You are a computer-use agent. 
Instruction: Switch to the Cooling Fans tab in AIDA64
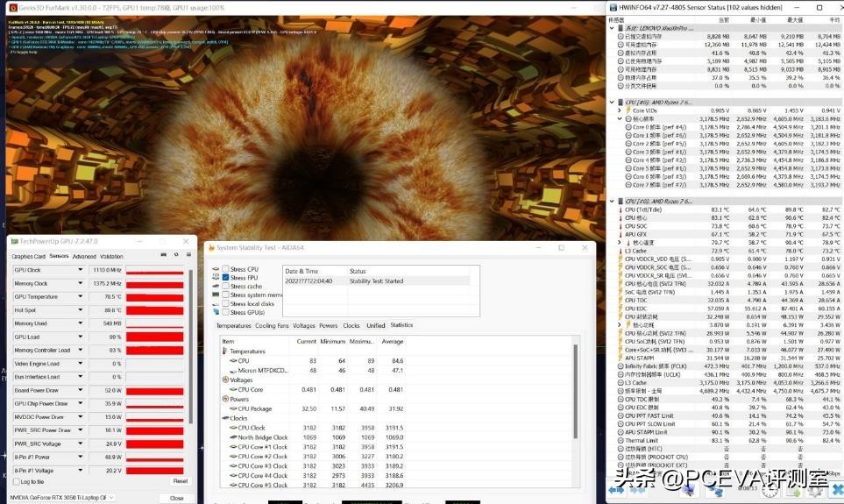click(x=272, y=325)
